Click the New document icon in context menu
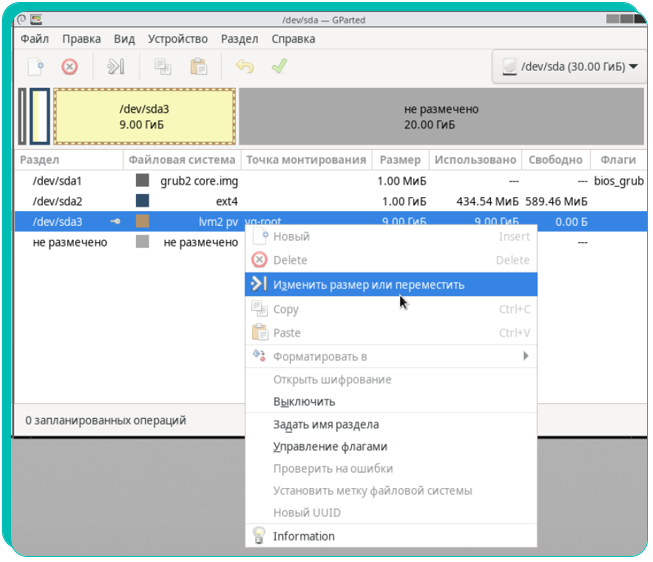 pos(261,236)
